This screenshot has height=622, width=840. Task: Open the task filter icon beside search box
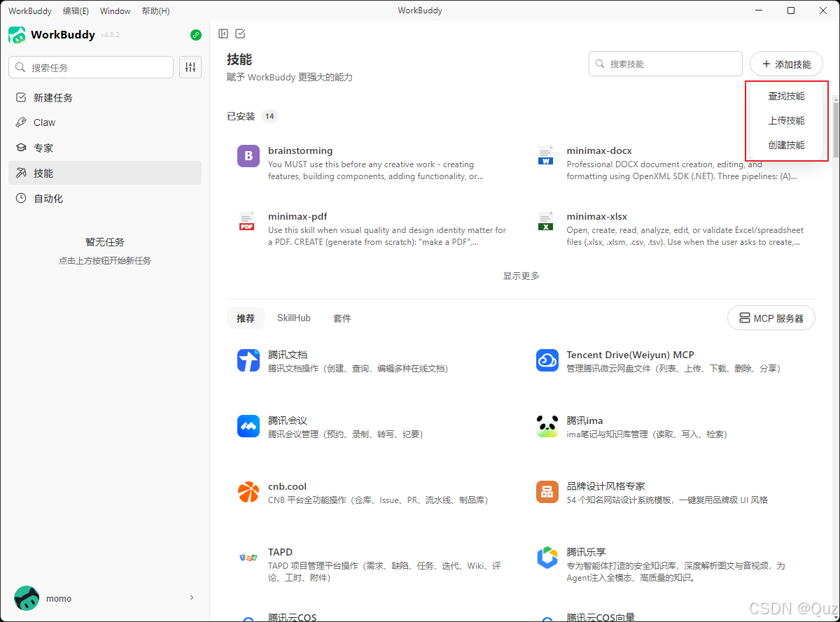coord(190,67)
